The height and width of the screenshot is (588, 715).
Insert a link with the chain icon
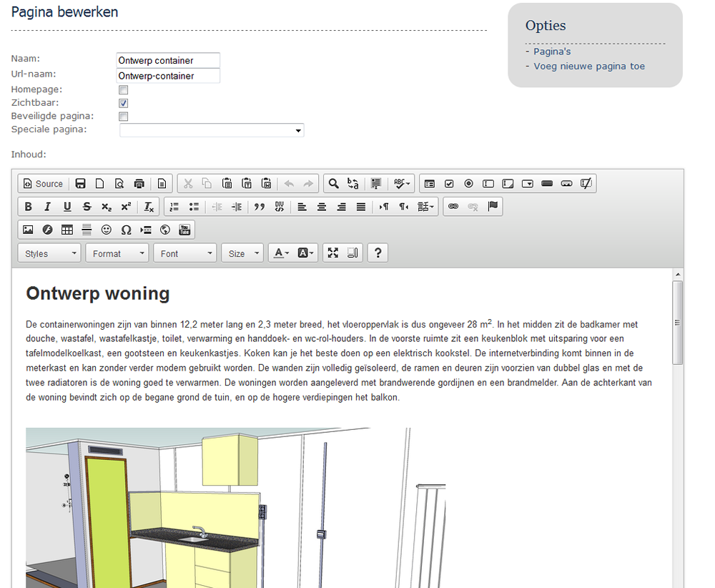click(x=453, y=207)
